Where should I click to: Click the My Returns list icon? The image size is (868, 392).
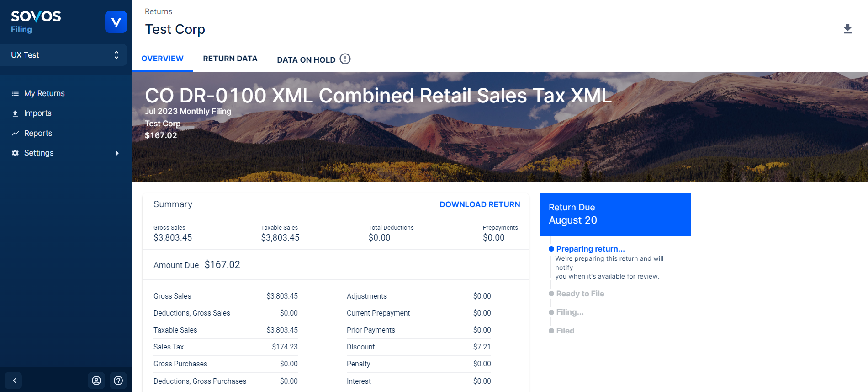click(15, 94)
